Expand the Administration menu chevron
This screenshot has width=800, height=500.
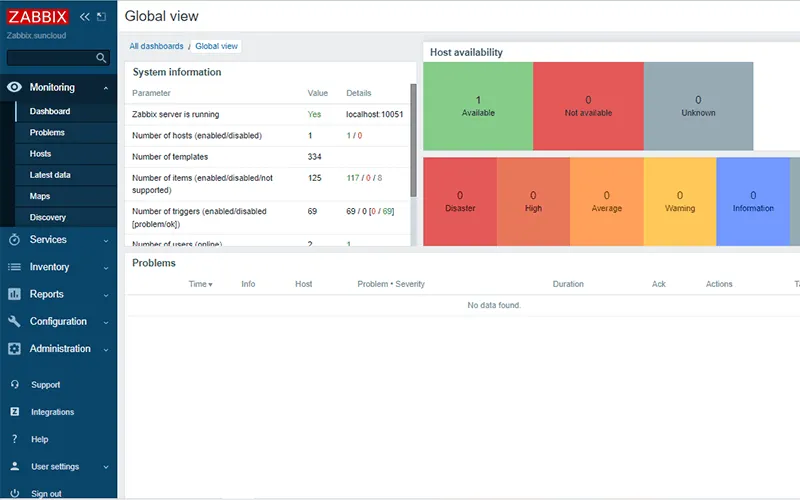coord(106,349)
